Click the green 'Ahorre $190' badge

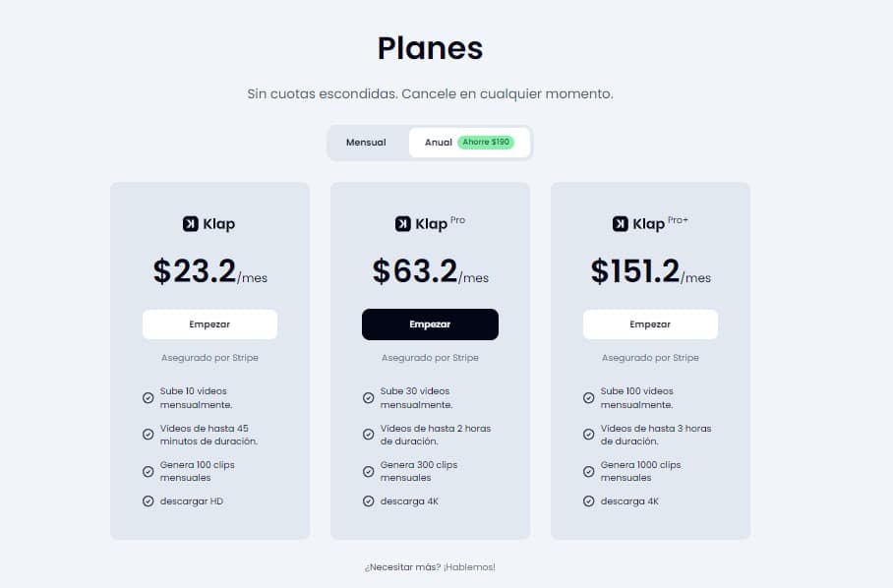click(486, 142)
